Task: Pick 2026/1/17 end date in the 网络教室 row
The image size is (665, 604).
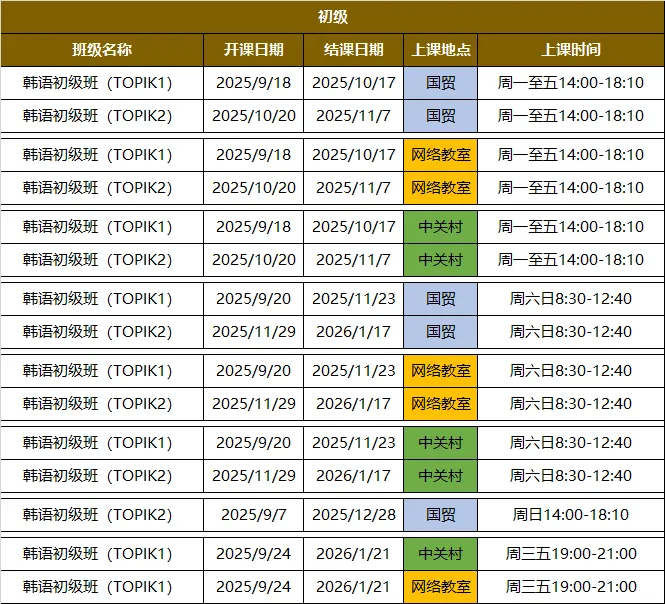Action: pos(354,404)
